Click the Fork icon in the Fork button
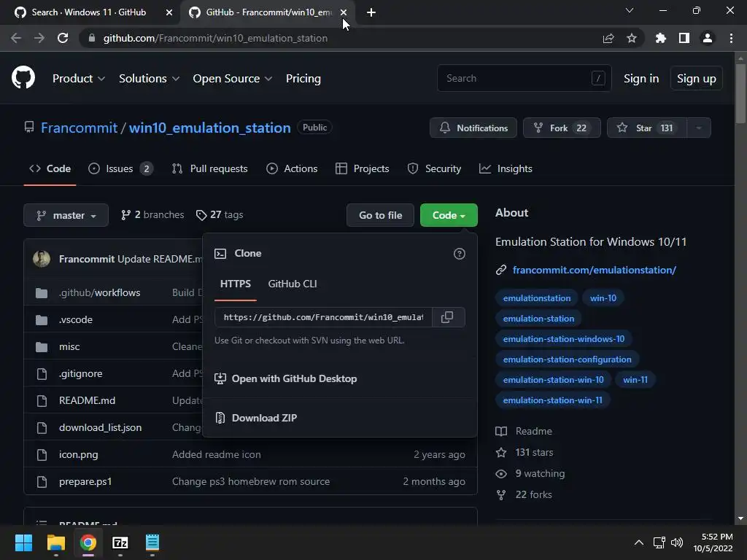747x560 pixels. pyautogui.click(x=538, y=128)
